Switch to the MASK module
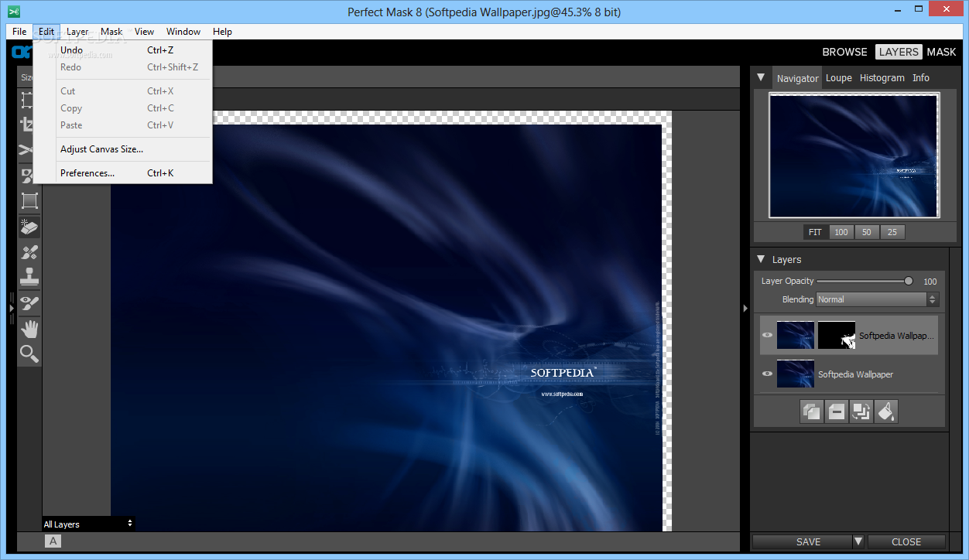969x560 pixels. pyautogui.click(x=941, y=52)
